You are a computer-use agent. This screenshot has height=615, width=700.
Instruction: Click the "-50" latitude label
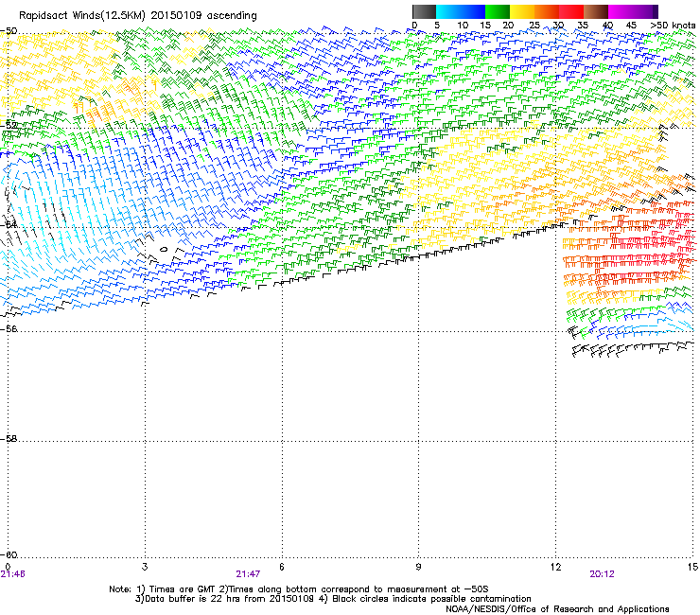click(9, 31)
